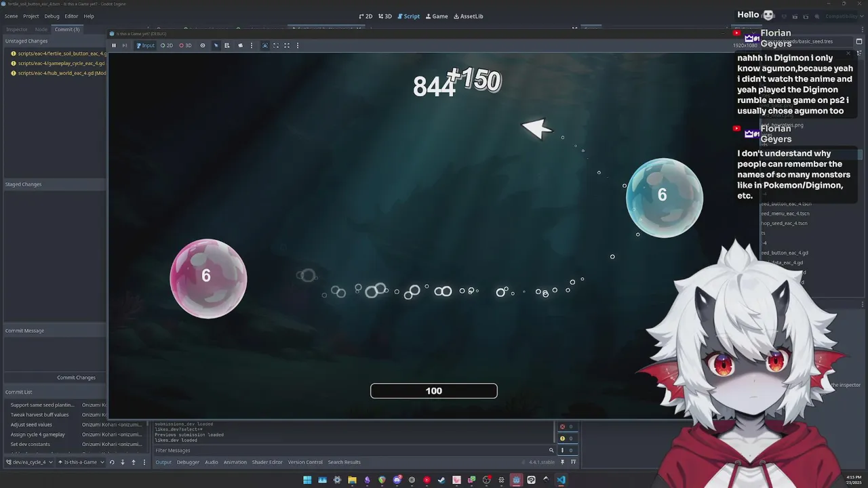Toggle 2D selection mode in game toolbar

click(x=167, y=45)
